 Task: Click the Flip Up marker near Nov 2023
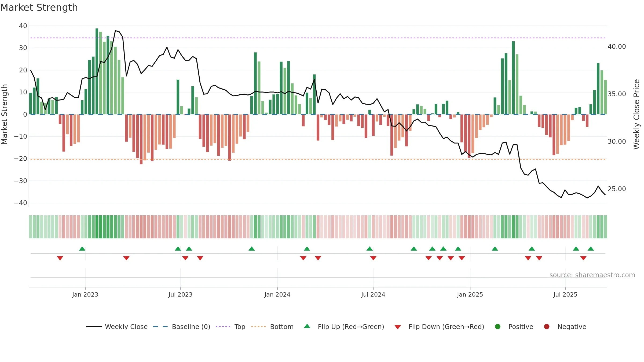click(x=252, y=249)
